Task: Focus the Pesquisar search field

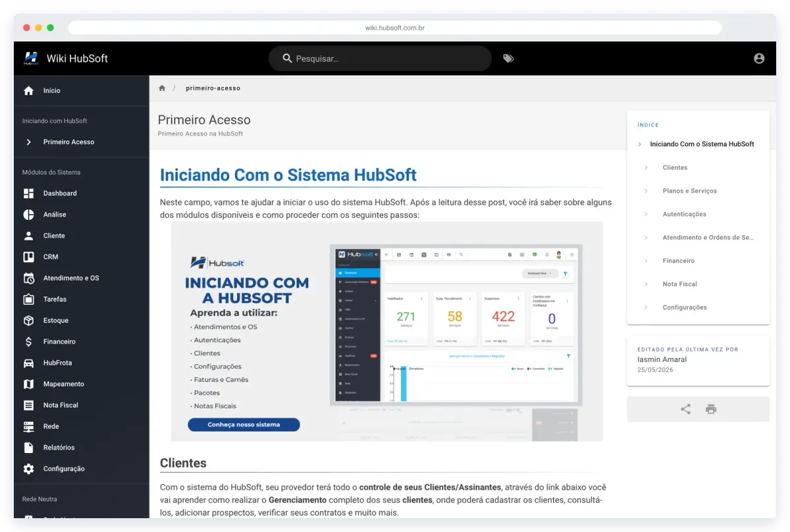Action: [x=380, y=59]
